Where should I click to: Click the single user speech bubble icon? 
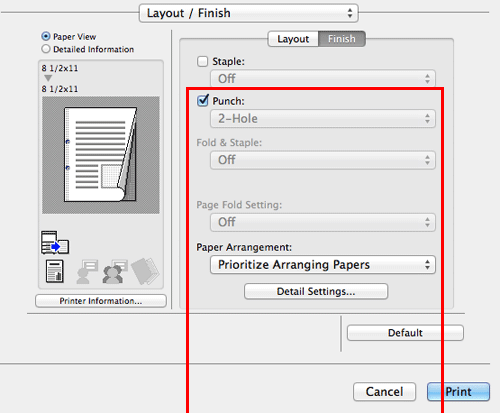(x=87, y=271)
